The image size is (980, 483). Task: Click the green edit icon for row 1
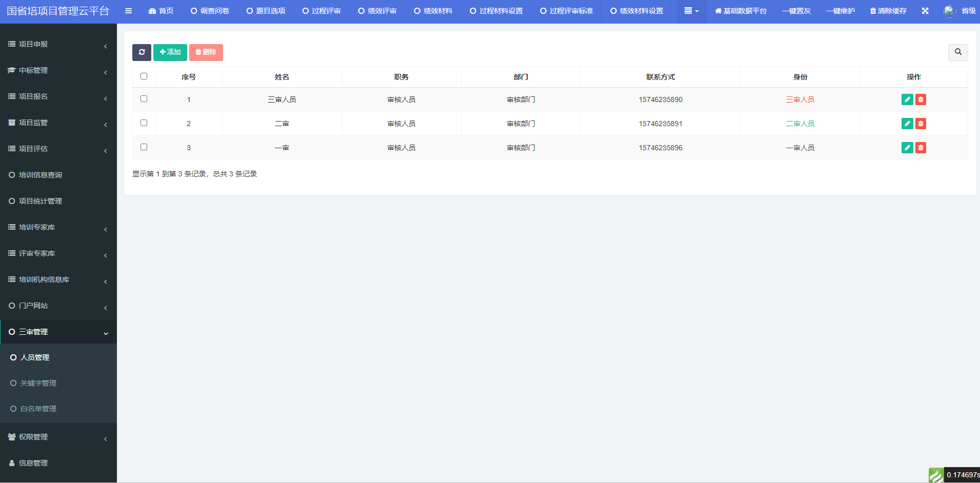tap(907, 99)
